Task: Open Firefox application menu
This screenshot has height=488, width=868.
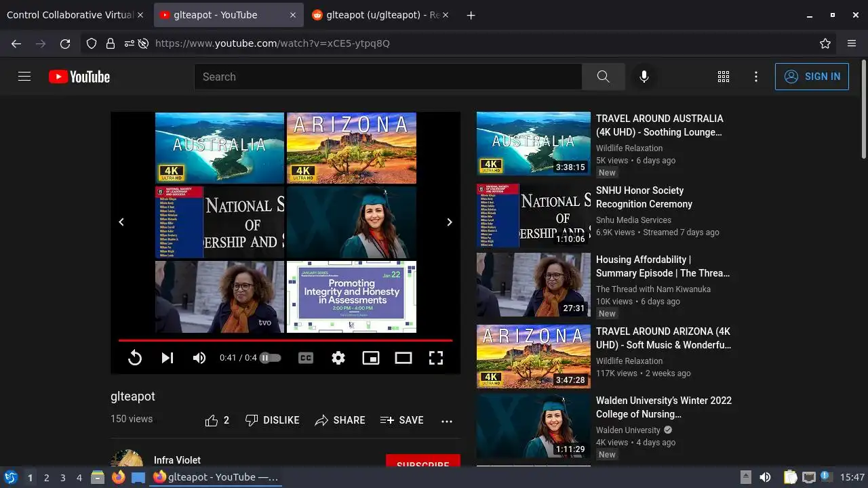Action: (x=852, y=43)
